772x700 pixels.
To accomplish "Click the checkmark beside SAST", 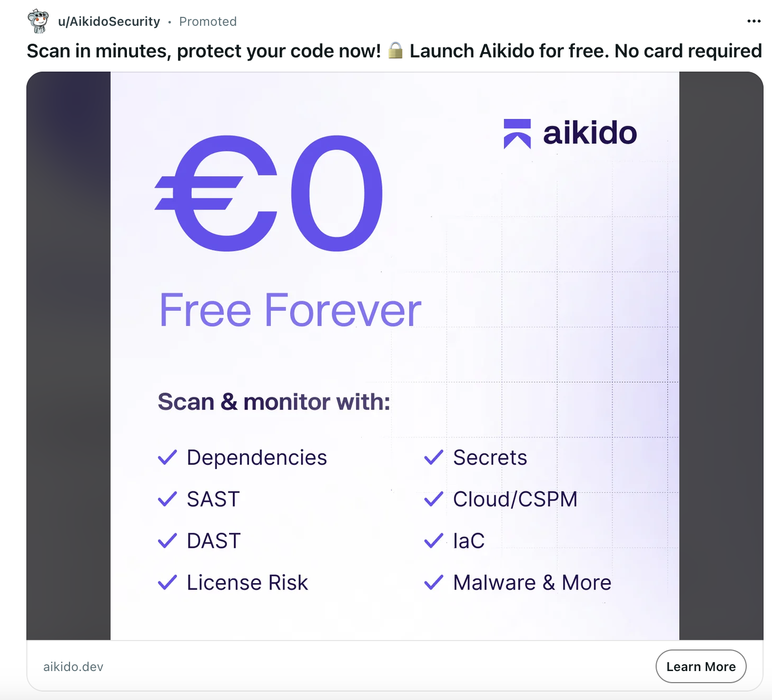I will [x=167, y=499].
